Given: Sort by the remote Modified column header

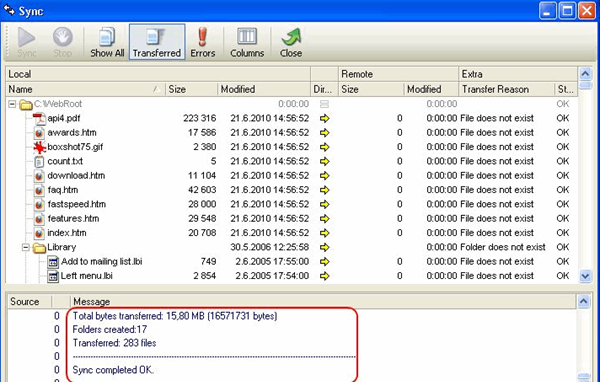Looking at the screenshot, I should [431, 89].
